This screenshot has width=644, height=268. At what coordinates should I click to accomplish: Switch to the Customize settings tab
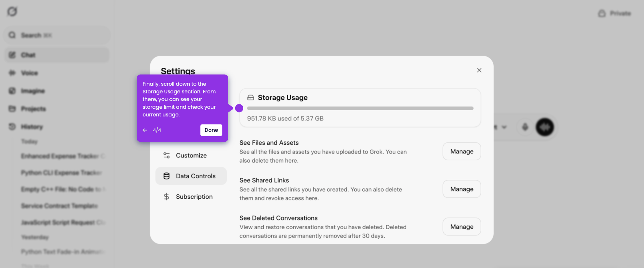191,156
